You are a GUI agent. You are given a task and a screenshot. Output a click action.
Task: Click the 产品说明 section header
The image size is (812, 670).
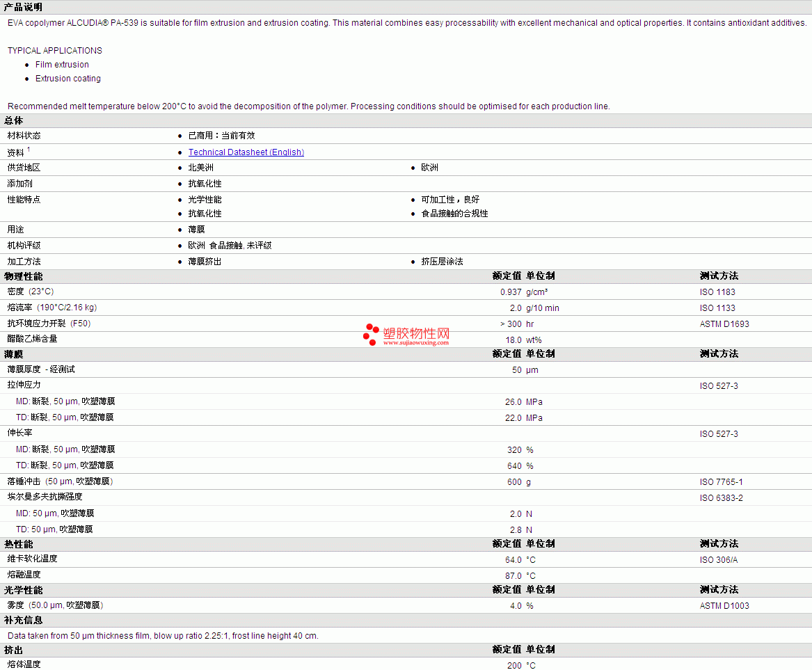click(x=23, y=7)
